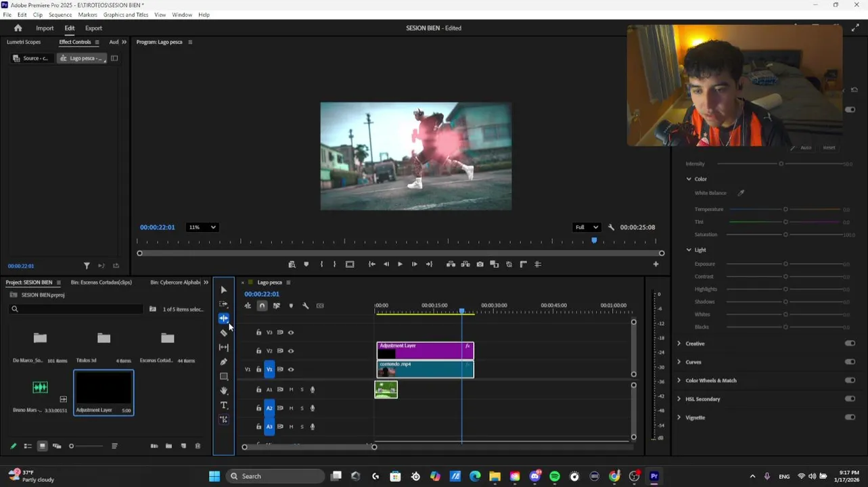Click the Export Frame camera icon

(480, 264)
